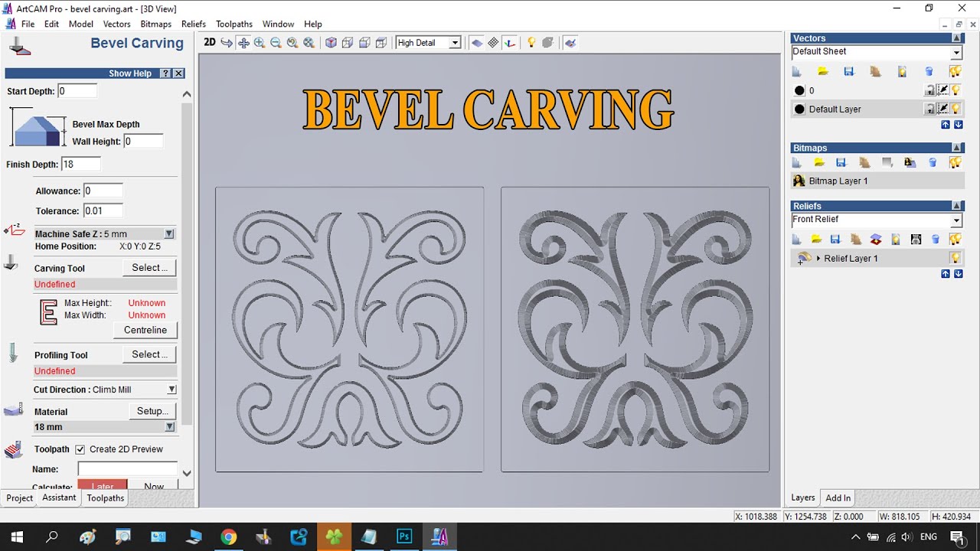
Task: Click the Zoom to Fit icon
Action: 309,43
